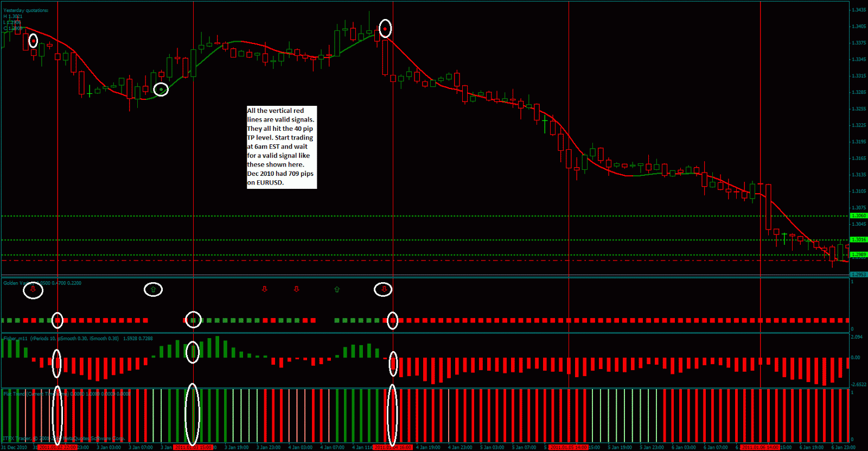868x451 pixels.
Task: Click the circled red down arrow above 2 Jan signal
Action: point(33,290)
